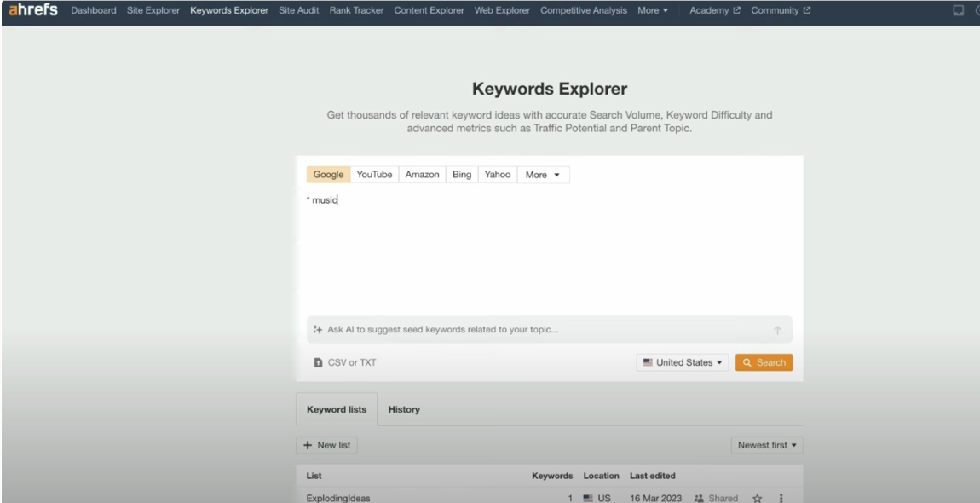Image resolution: width=980 pixels, height=503 pixels.
Task: Select the Amazon search engine tab
Action: coord(422,174)
